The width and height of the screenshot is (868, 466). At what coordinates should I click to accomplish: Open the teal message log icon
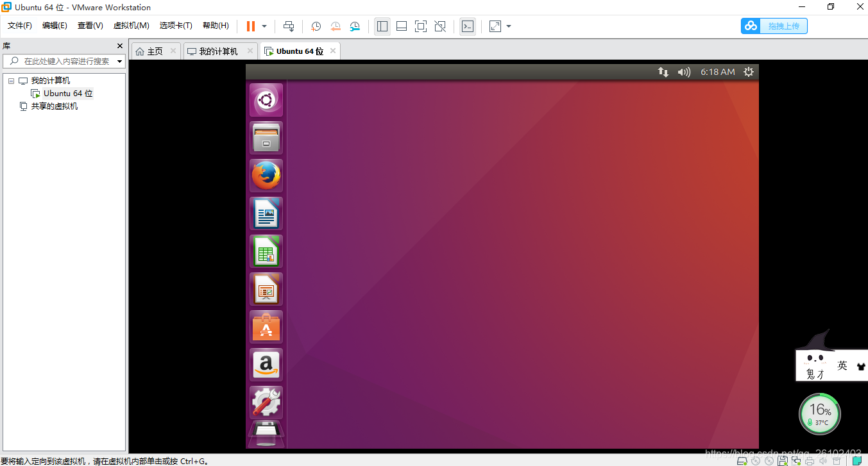[857, 461]
